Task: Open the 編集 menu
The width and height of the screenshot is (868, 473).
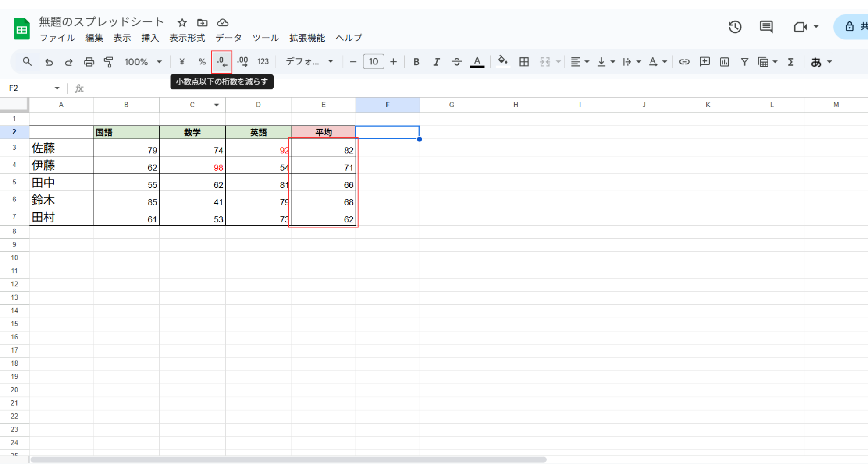Action: point(94,38)
